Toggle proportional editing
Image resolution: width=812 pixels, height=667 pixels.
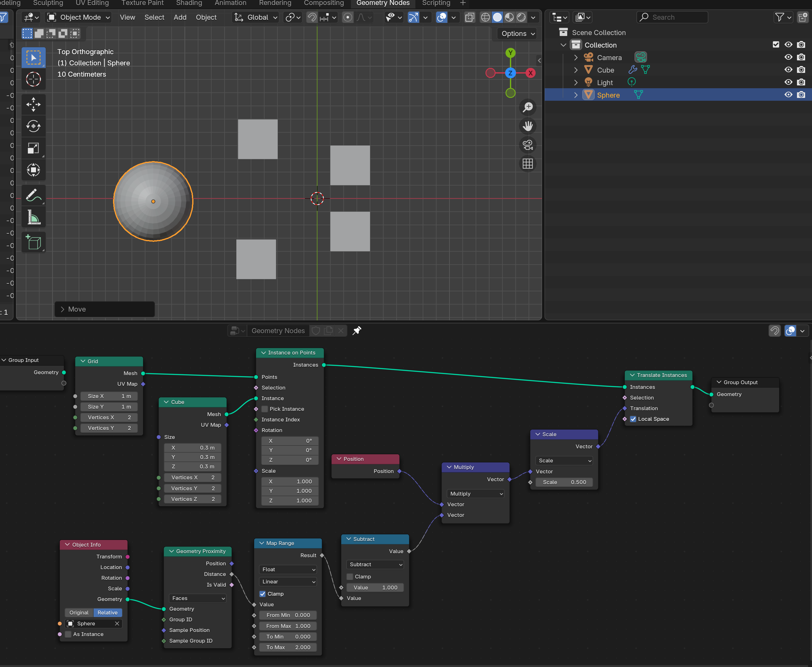click(x=347, y=17)
